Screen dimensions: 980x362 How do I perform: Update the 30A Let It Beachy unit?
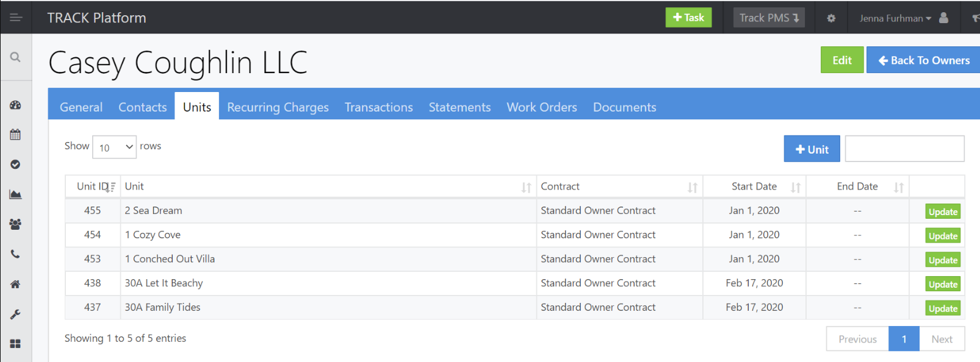pos(943,284)
